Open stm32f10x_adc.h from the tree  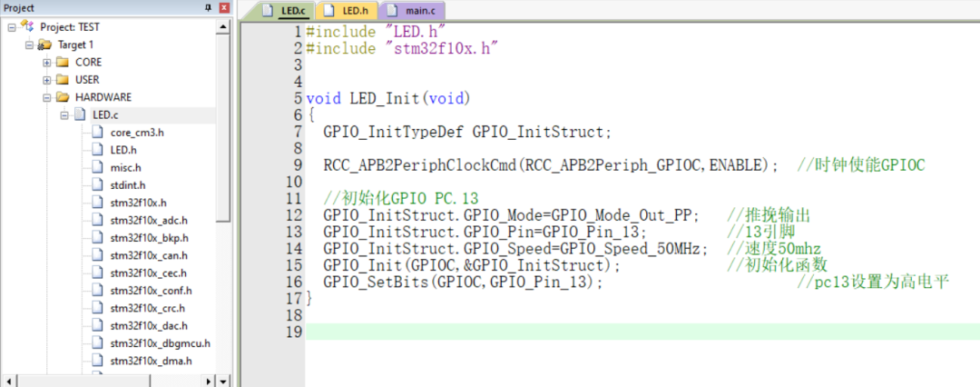pos(149,221)
